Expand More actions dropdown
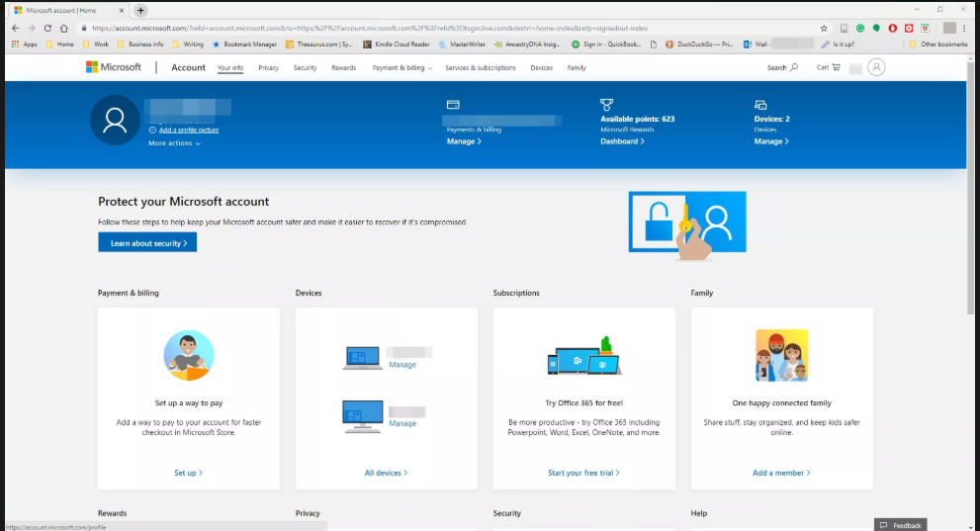 click(174, 143)
